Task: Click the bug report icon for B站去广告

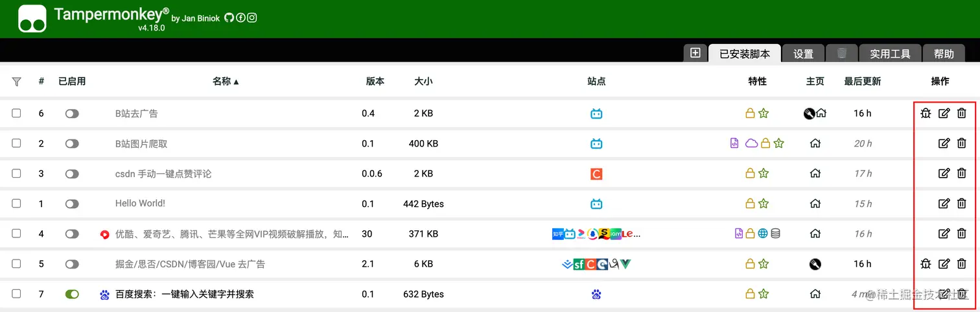Action: pos(926,114)
